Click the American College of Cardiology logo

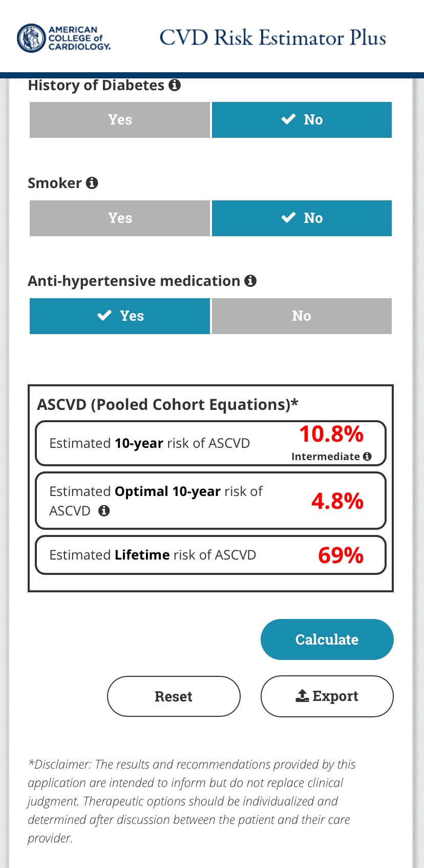click(64, 38)
